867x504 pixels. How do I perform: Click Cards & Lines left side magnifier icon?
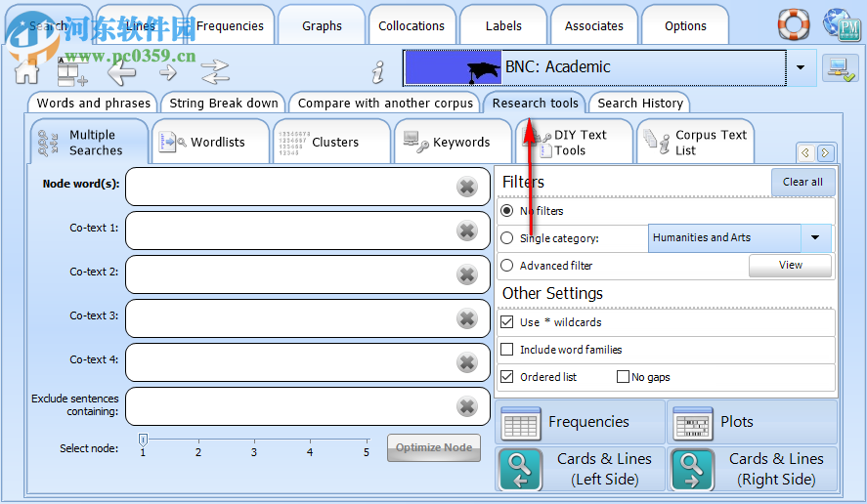(521, 470)
